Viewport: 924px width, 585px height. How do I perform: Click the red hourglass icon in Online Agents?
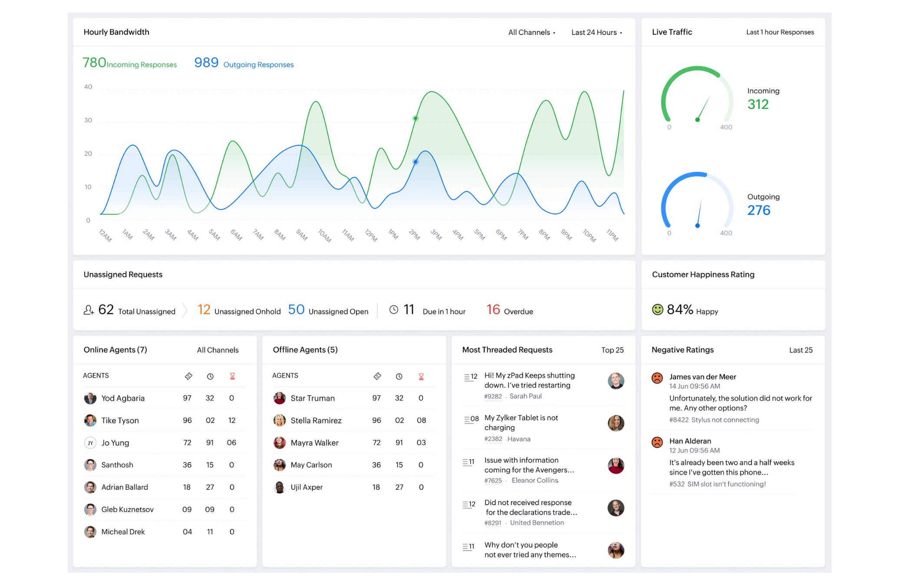click(x=232, y=376)
